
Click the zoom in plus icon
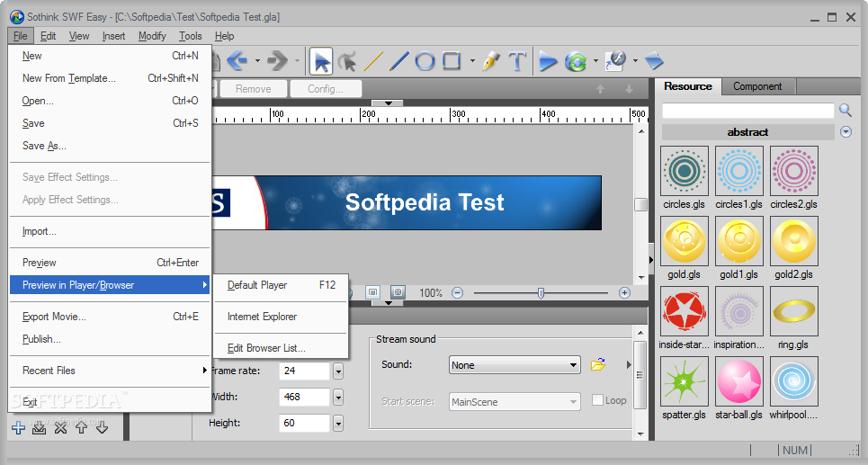click(x=624, y=293)
